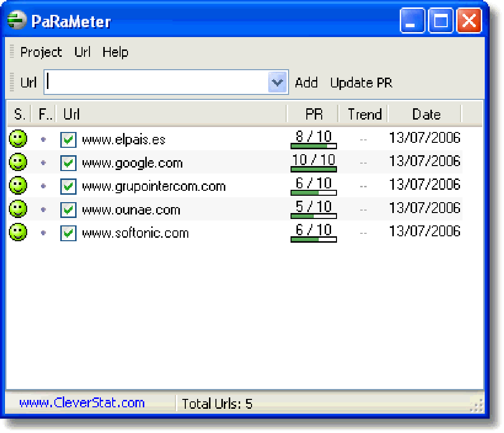Click the flag dot in www.google.com row
The image size is (504, 433).
click(x=43, y=163)
